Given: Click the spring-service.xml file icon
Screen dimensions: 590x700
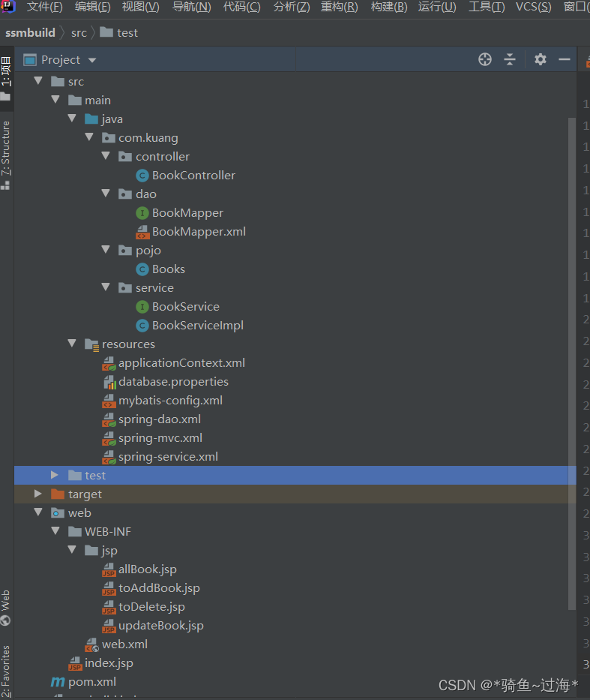Looking at the screenshot, I should (x=109, y=457).
